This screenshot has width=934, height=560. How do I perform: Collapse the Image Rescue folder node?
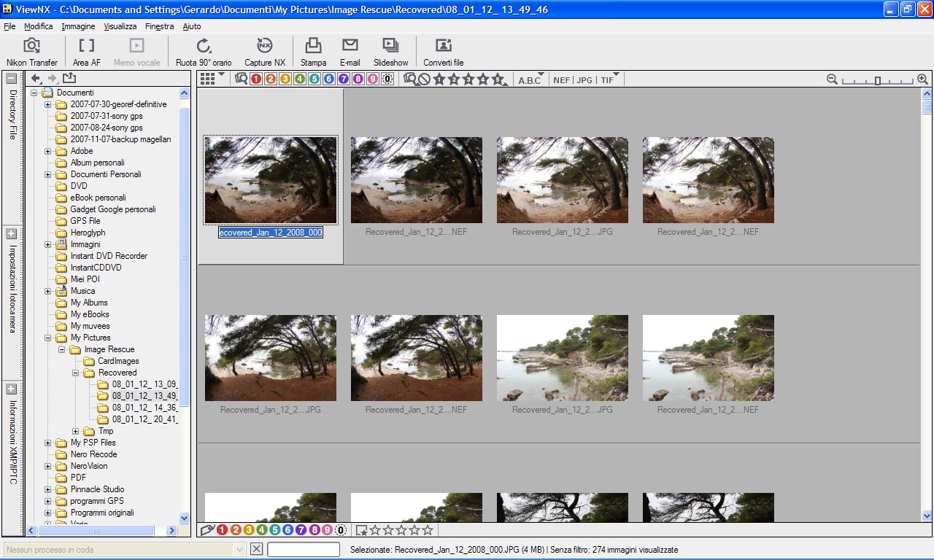click(62, 349)
